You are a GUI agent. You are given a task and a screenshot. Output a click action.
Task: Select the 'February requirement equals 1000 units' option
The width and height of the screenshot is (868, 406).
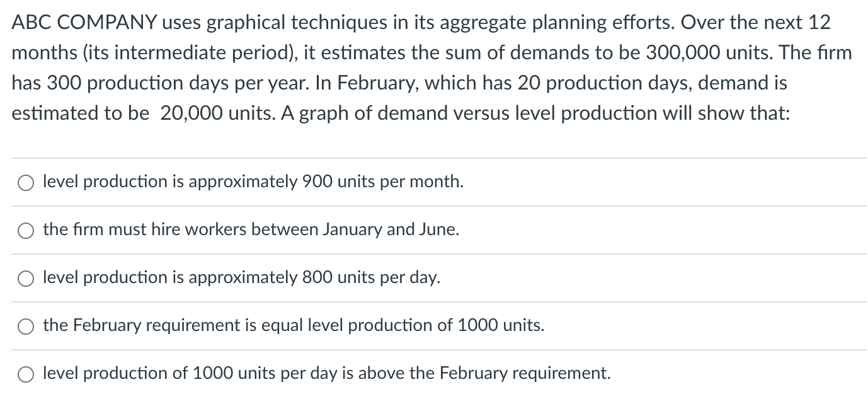[25, 326]
